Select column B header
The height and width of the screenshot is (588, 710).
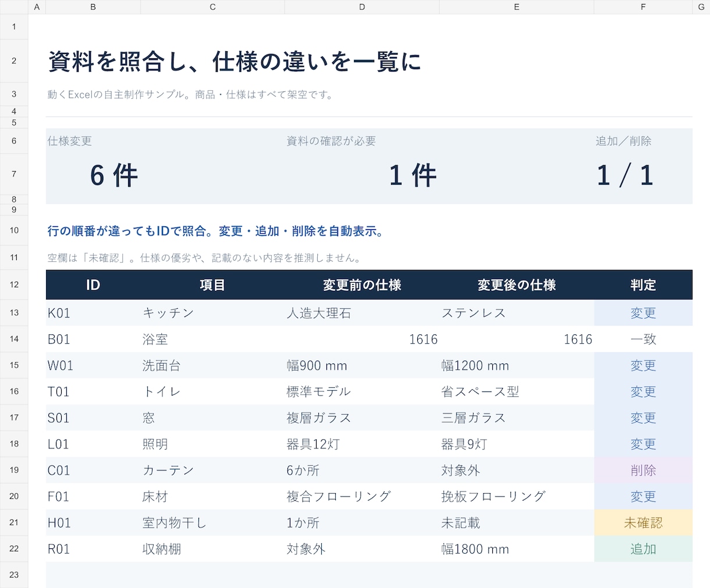coord(93,7)
